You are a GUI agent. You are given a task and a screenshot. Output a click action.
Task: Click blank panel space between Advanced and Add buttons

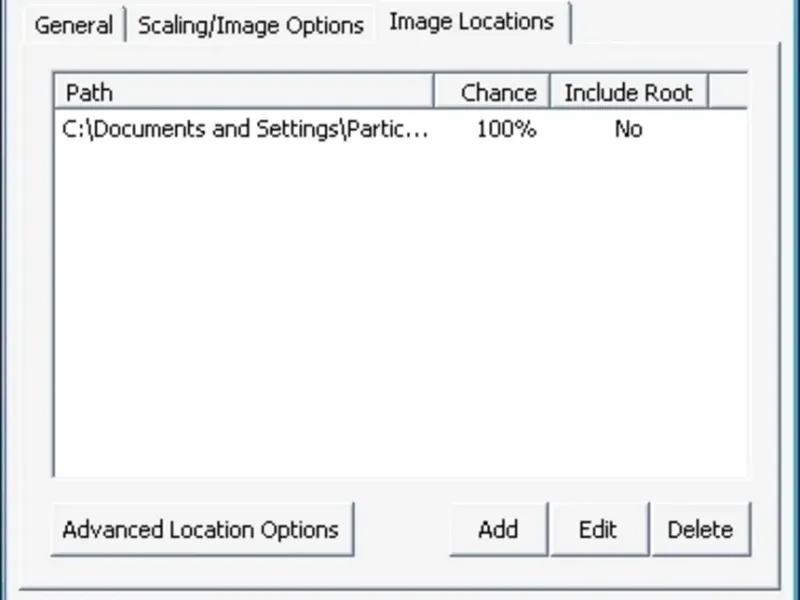(402, 529)
